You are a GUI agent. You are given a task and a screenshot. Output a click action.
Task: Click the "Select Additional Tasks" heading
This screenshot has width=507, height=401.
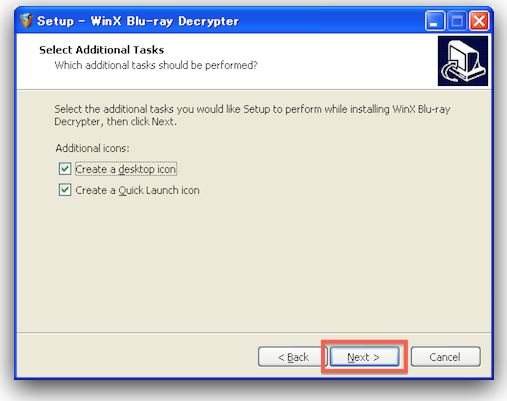pos(102,50)
